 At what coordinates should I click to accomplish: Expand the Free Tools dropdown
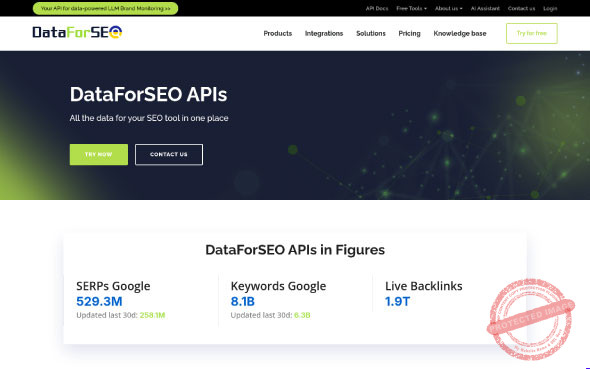[411, 8]
